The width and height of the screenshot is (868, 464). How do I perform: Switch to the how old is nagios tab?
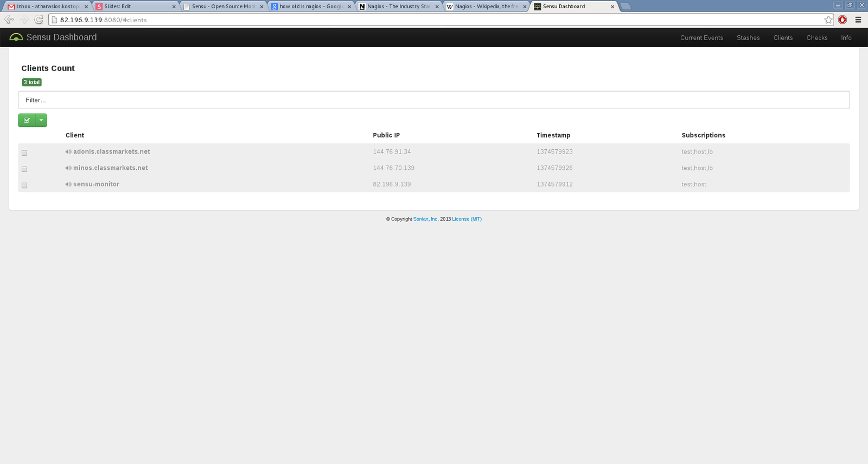(x=310, y=7)
